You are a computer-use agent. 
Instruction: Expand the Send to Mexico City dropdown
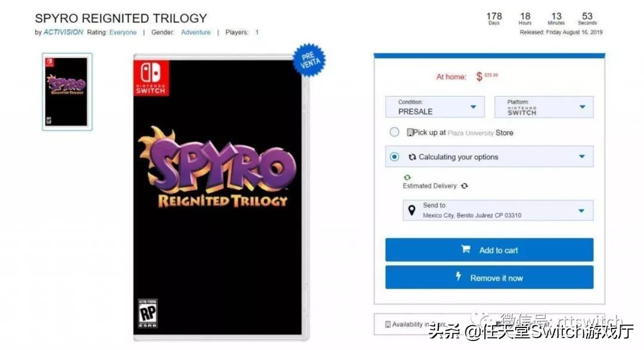click(x=498, y=210)
